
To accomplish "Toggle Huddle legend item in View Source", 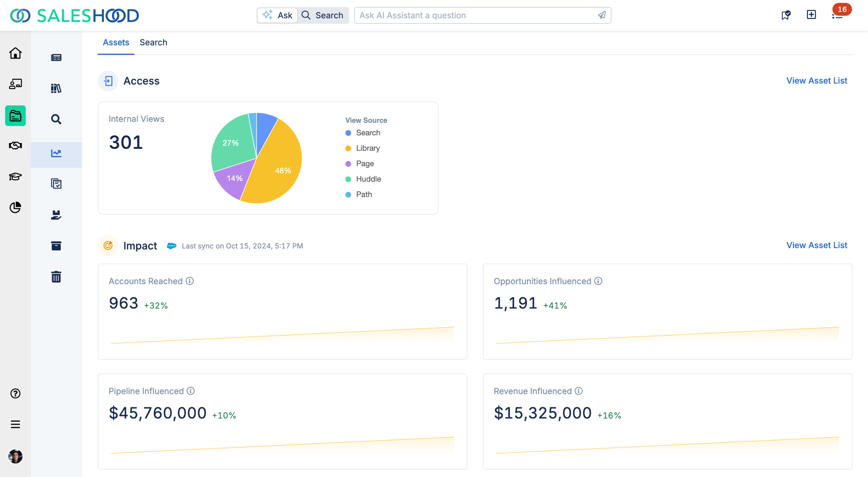I will (x=368, y=179).
